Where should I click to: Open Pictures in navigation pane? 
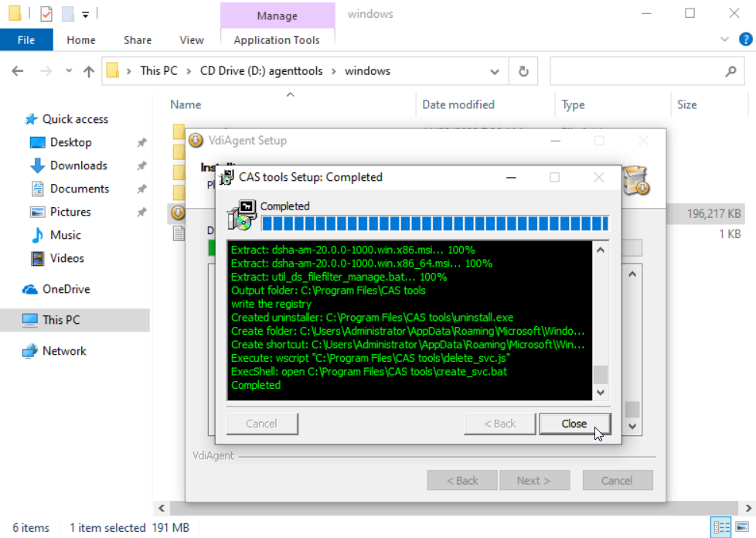click(x=70, y=212)
